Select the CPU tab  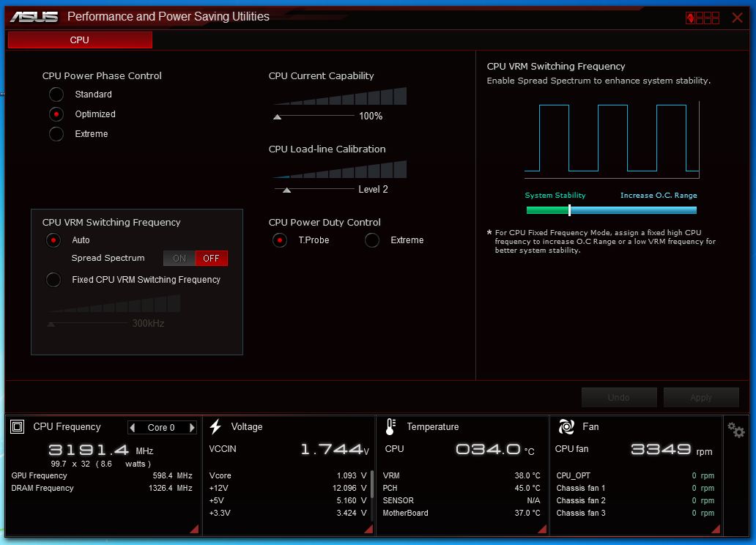80,40
